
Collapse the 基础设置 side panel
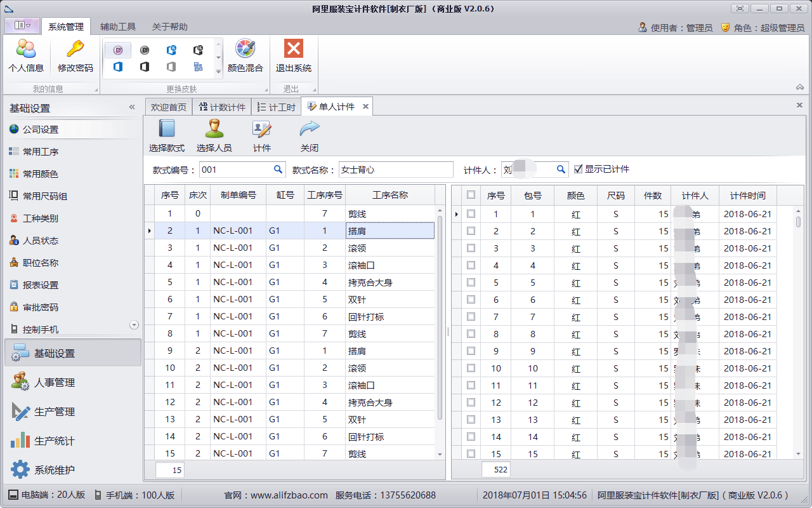pyautogui.click(x=132, y=107)
